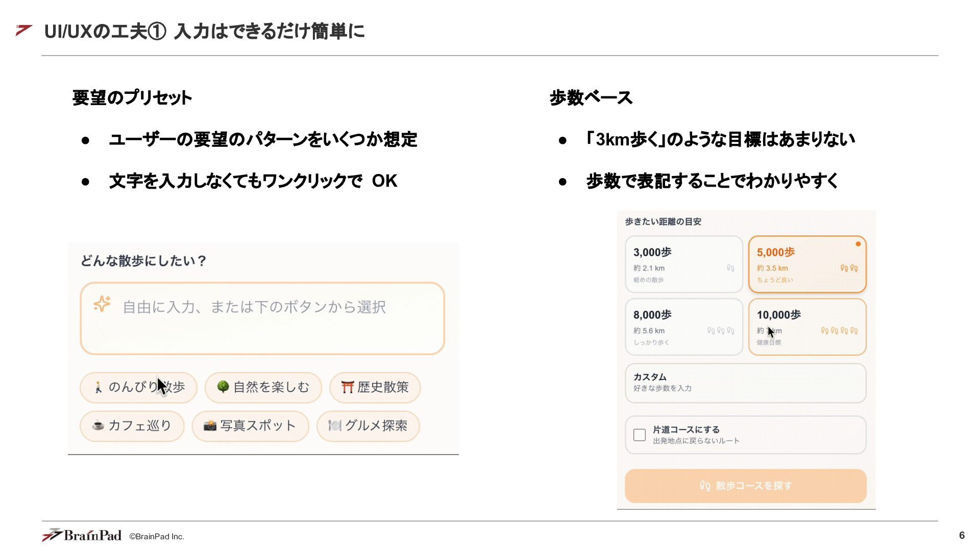This screenshot has width=980, height=551.
Task: Choose the 10,000歩 distance card
Action: coord(807,327)
